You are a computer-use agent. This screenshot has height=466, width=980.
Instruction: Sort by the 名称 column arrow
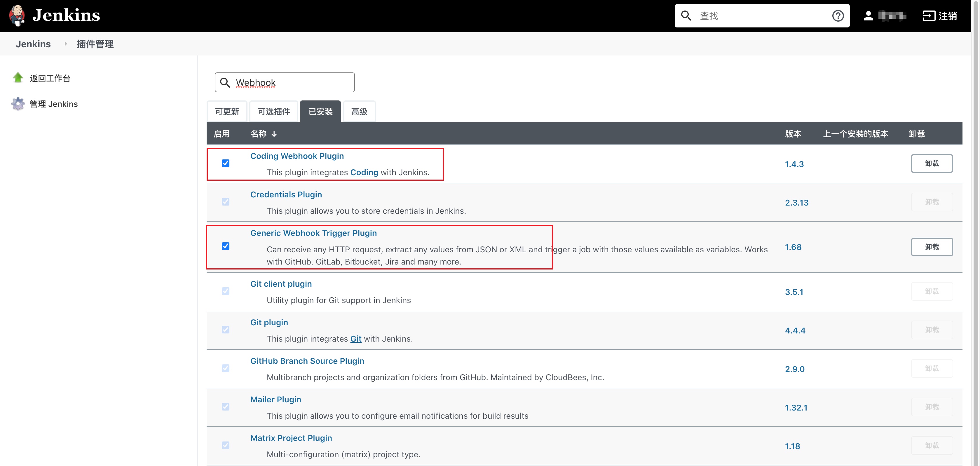(274, 134)
